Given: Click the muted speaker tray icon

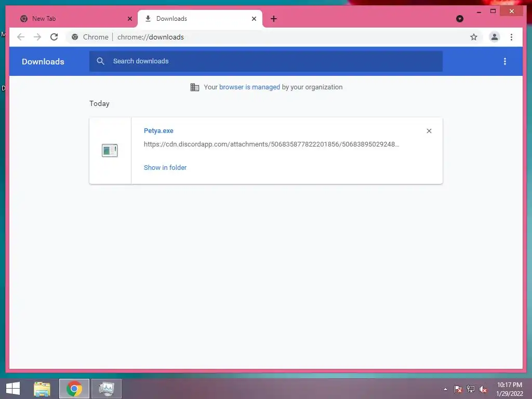Looking at the screenshot, I should tap(483, 389).
